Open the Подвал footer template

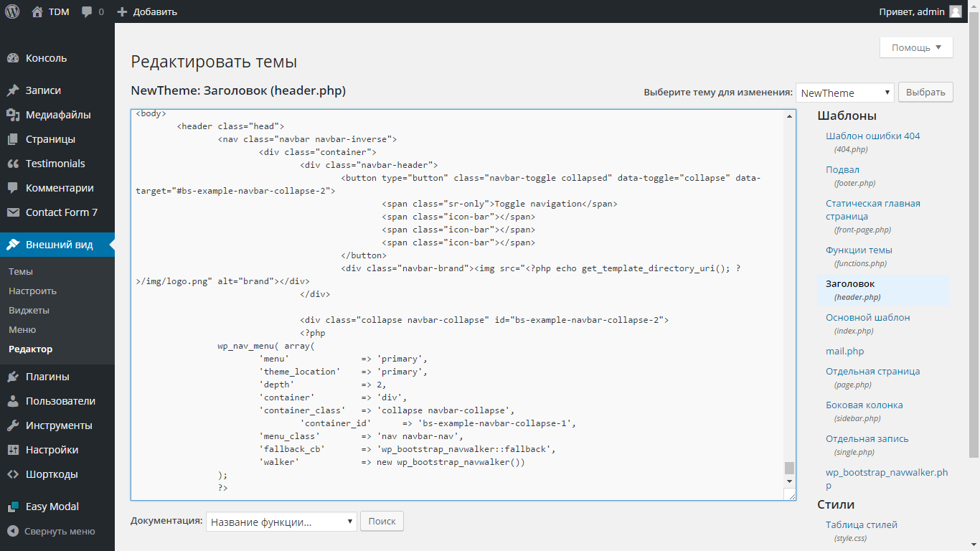842,169
